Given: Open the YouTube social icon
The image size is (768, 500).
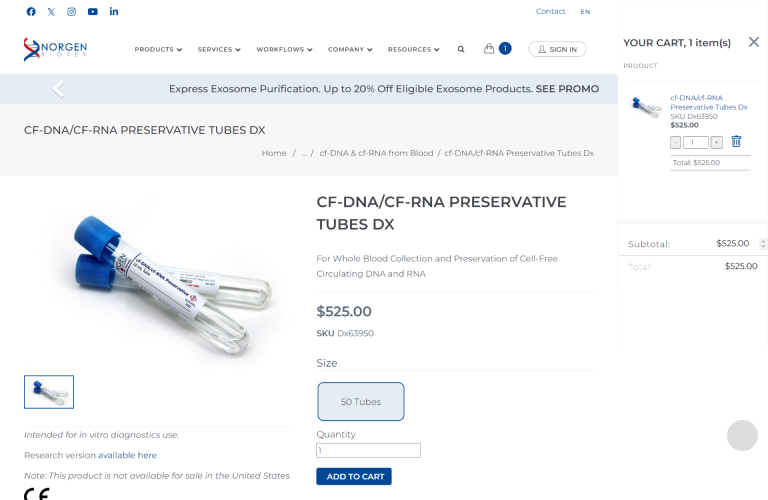Looking at the screenshot, I should click(x=93, y=12).
